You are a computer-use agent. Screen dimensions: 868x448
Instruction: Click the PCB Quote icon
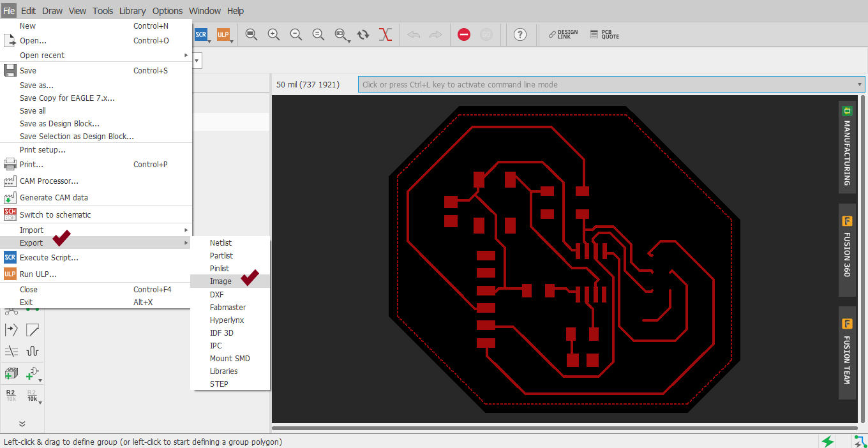[604, 34]
